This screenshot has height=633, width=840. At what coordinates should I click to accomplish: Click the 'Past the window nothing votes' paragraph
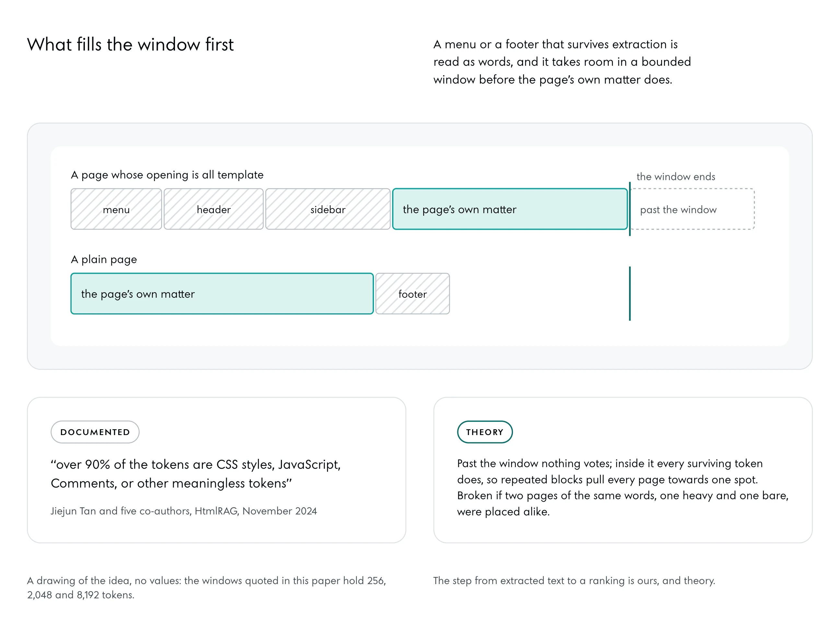[623, 487]
